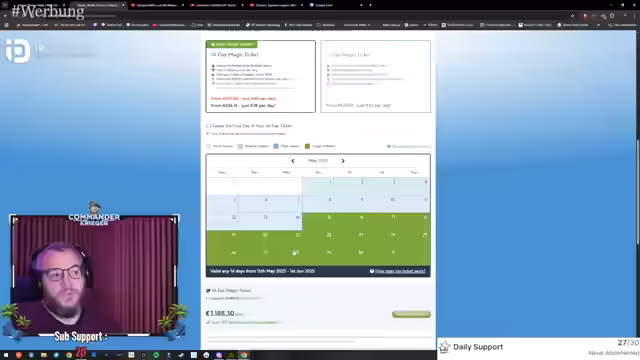Screen dimensions: 640x360
Task: Click the €1,188.30 total price
Action: [x=220, y=313]
